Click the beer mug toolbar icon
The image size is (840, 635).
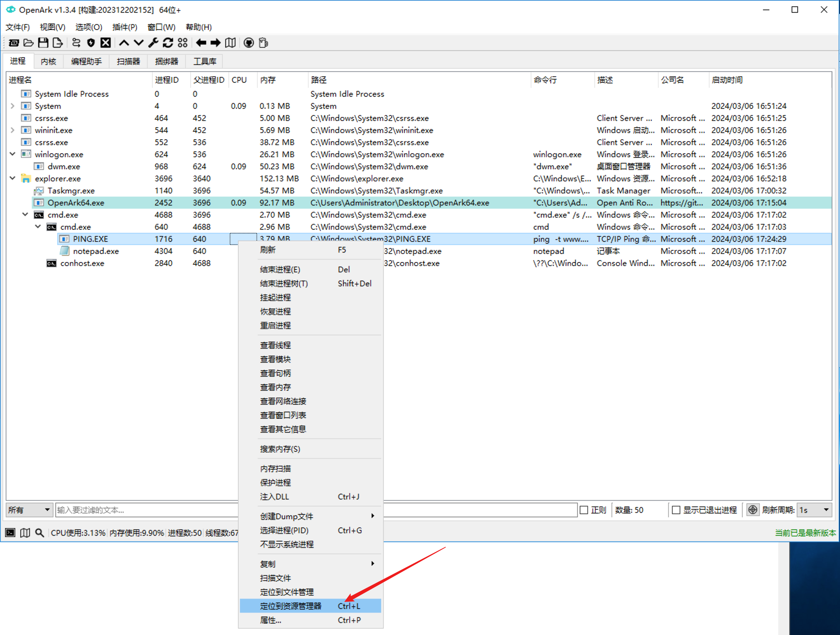[263, 43]
